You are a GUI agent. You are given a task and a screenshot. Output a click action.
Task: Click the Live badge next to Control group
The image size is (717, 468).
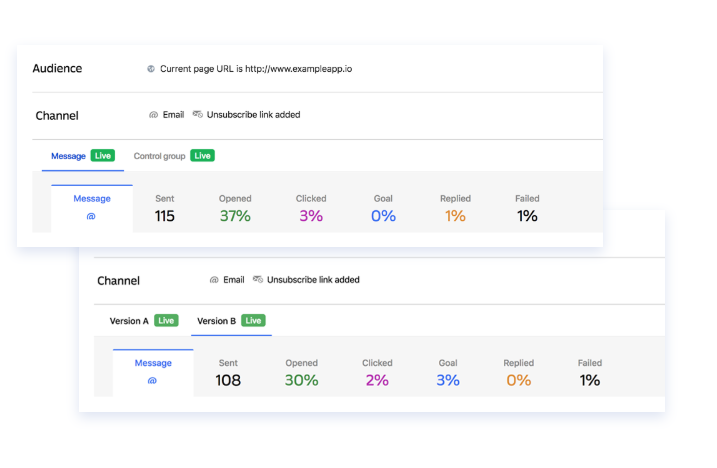(x=203, y=156)
